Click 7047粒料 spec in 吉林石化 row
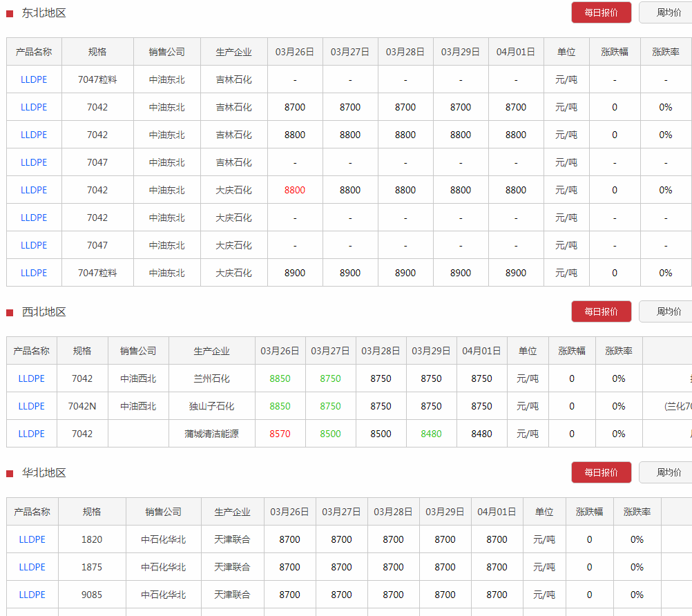Screen dimensions: 692x616 [x=97, y=79]
